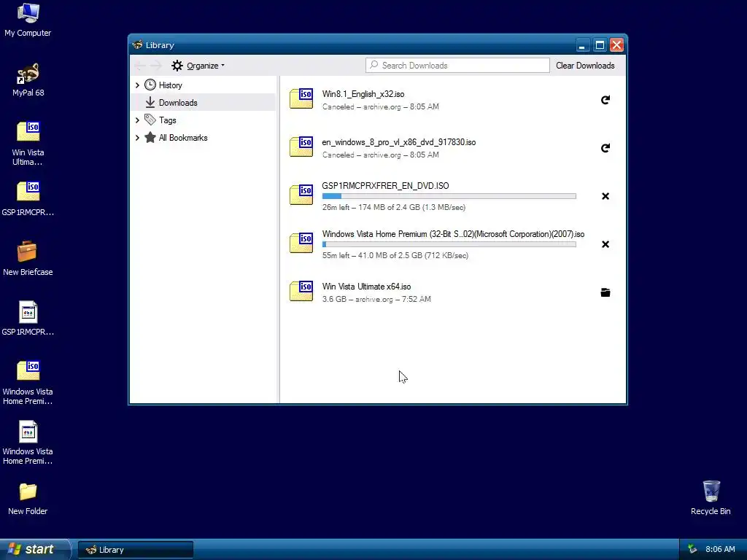Screen dimensions: 747x560
Task: Select Downloads in the sidebar
Action: pos(204,102)
